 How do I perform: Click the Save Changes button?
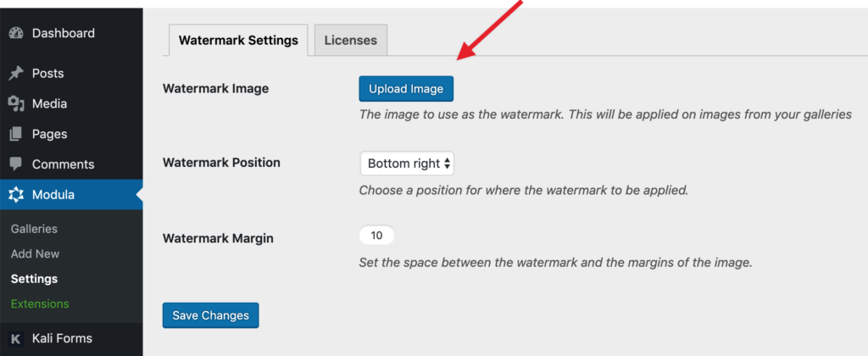tap(210, 315)
